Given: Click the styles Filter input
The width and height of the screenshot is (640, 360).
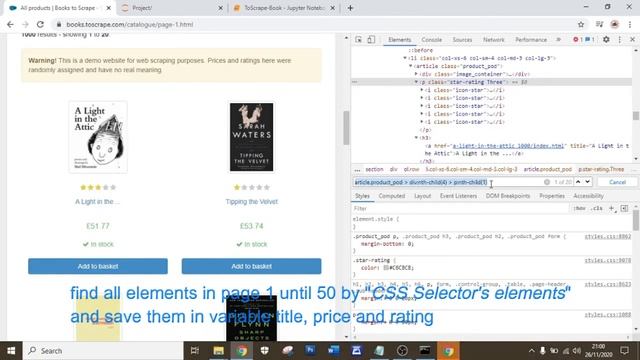Looking at the screenshot, I should click(460, 209).
